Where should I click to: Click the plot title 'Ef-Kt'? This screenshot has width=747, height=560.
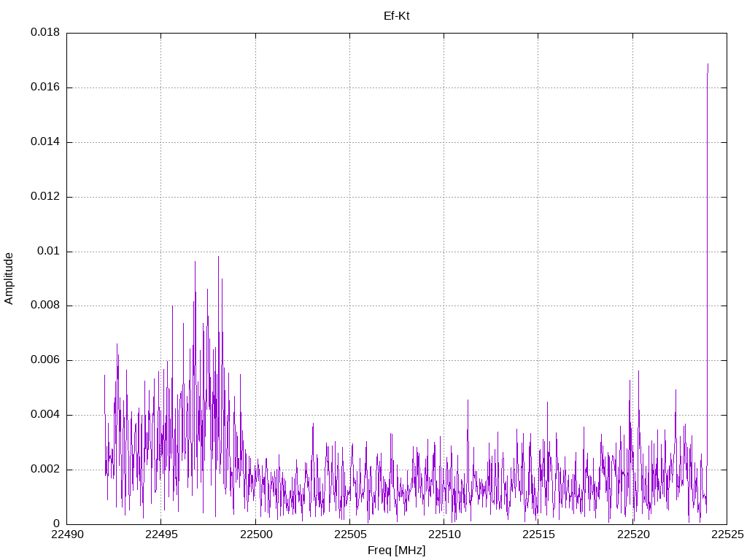coord(396,16)
